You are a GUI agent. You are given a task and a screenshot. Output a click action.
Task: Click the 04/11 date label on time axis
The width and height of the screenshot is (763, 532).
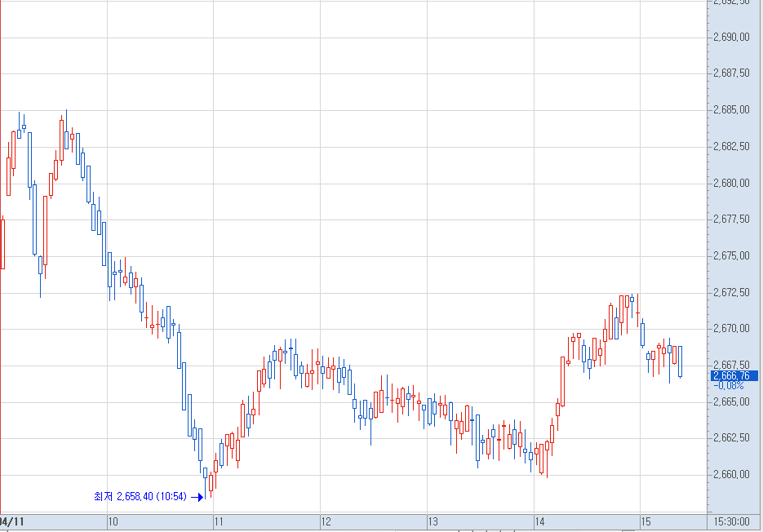(11, 521)
